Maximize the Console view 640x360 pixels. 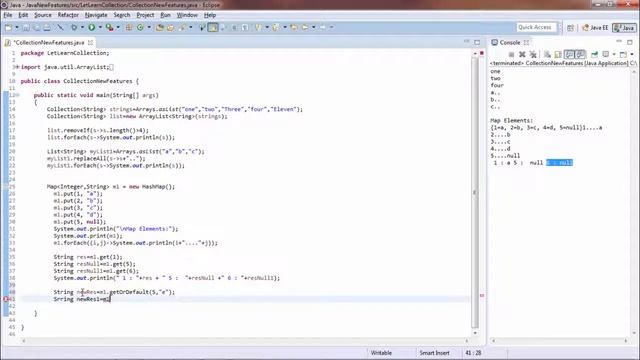click(630, 42)
